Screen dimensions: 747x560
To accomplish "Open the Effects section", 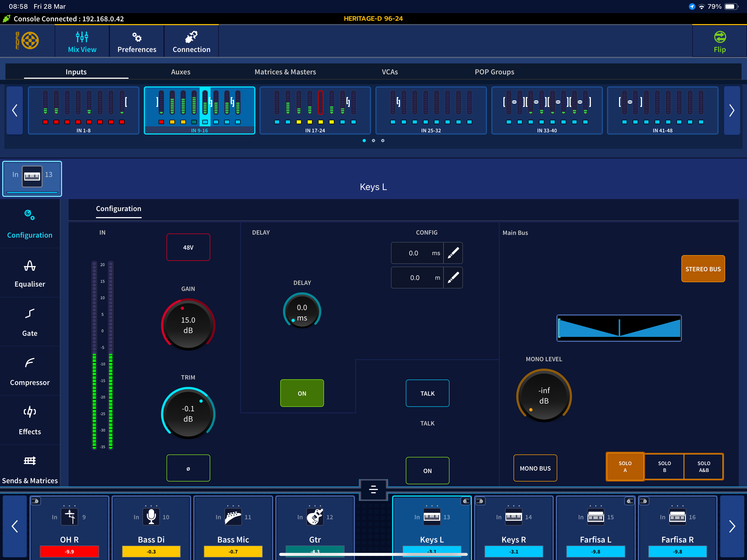I will tap(30, 421).
